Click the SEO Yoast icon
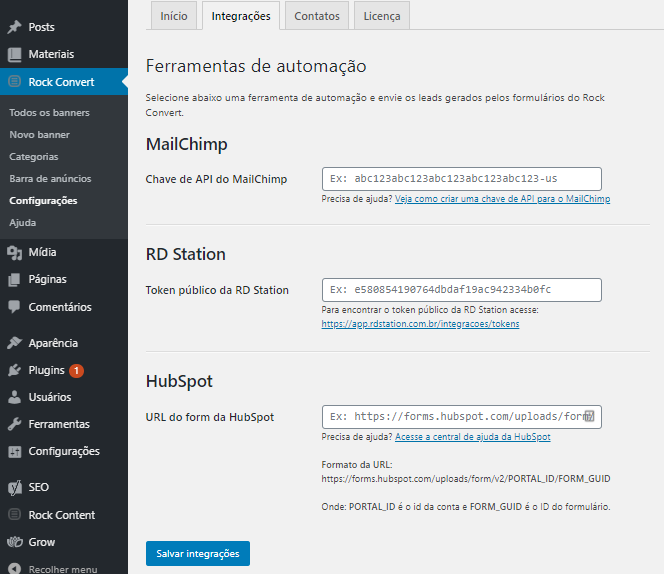Viewport: 664px width, 574px height. tap(14, 487)
